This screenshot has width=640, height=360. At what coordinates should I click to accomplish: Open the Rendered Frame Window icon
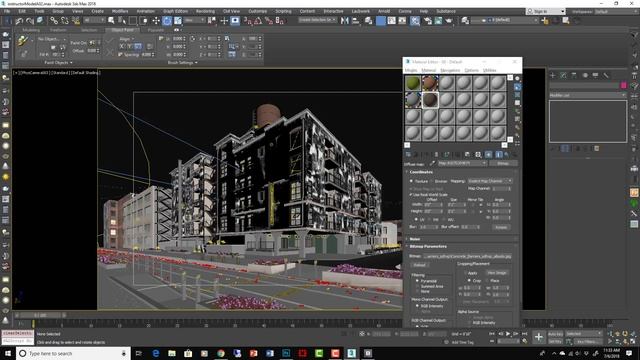point(438,20)
